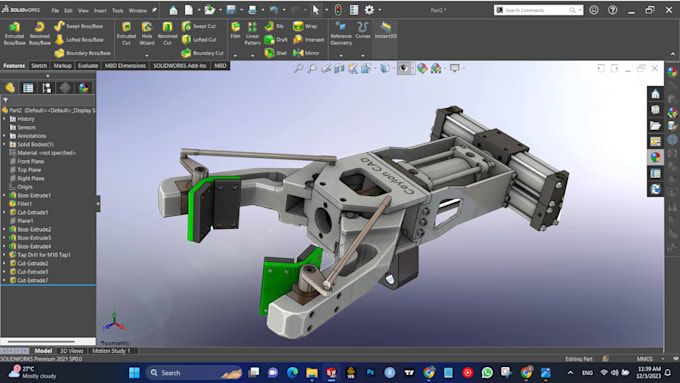Expand the Boss-Extrude1 feature node
This screenshot has height=383, width=680.
5,196
